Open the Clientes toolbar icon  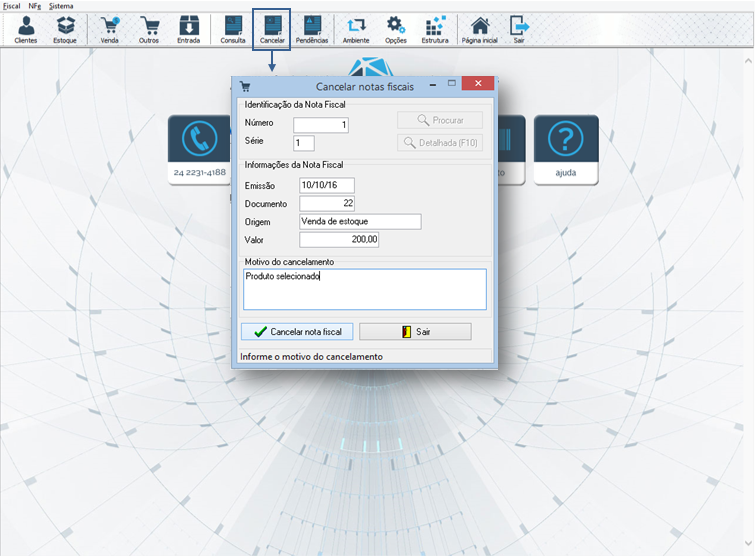(26, 30)
